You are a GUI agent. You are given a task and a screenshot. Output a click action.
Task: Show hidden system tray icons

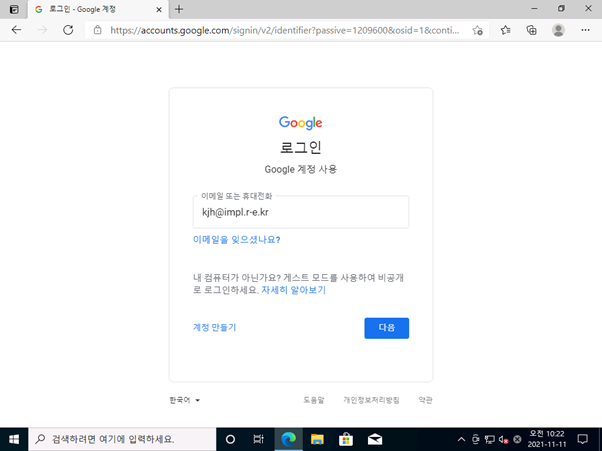coord(461,439)
